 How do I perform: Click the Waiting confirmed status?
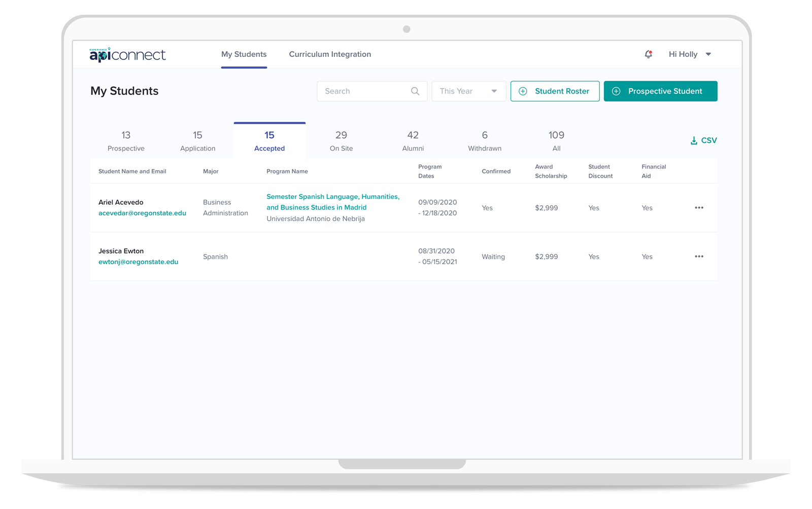(493, 257)
